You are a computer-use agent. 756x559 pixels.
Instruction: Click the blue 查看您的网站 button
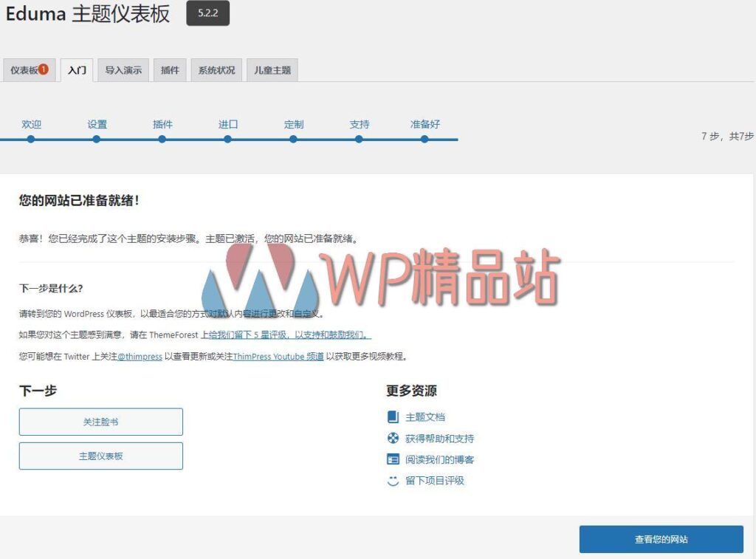coord(661,540)
